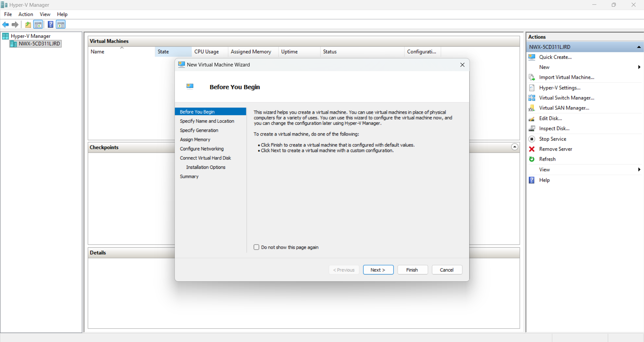Collapse the NWX-5CD311LJRD actions section arrow

[x=639, y=47]
